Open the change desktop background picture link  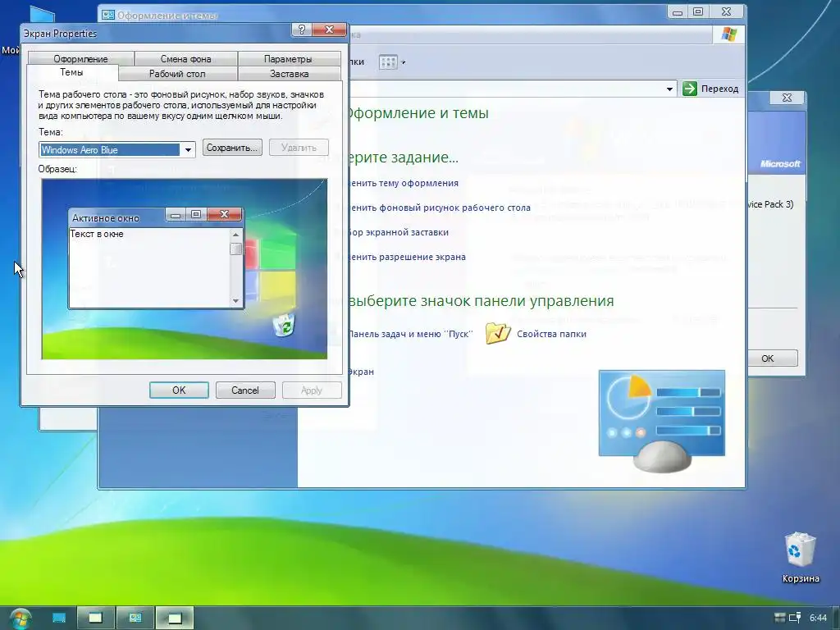point(440,208)
